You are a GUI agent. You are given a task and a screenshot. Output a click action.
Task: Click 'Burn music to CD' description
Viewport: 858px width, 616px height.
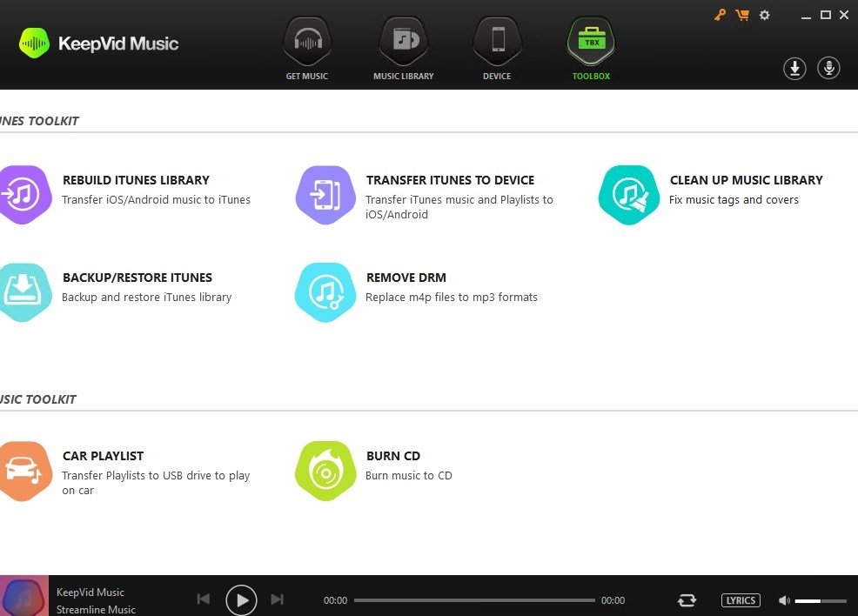409,475
